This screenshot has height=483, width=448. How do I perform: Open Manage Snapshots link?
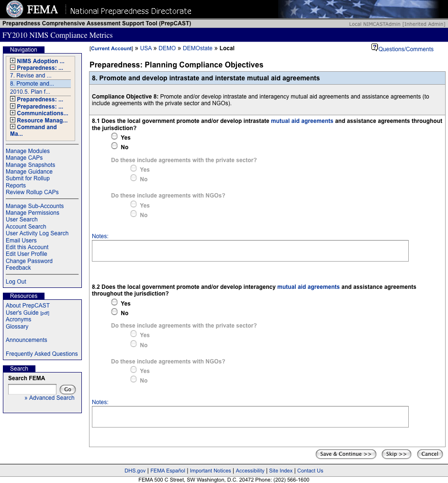(x=30, y=165)
